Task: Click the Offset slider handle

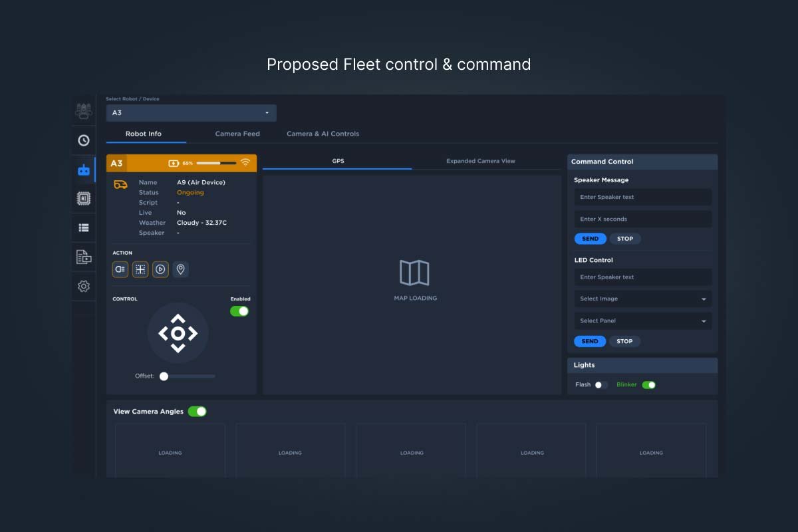Action: pyautogui.click(x=164, y=376)
